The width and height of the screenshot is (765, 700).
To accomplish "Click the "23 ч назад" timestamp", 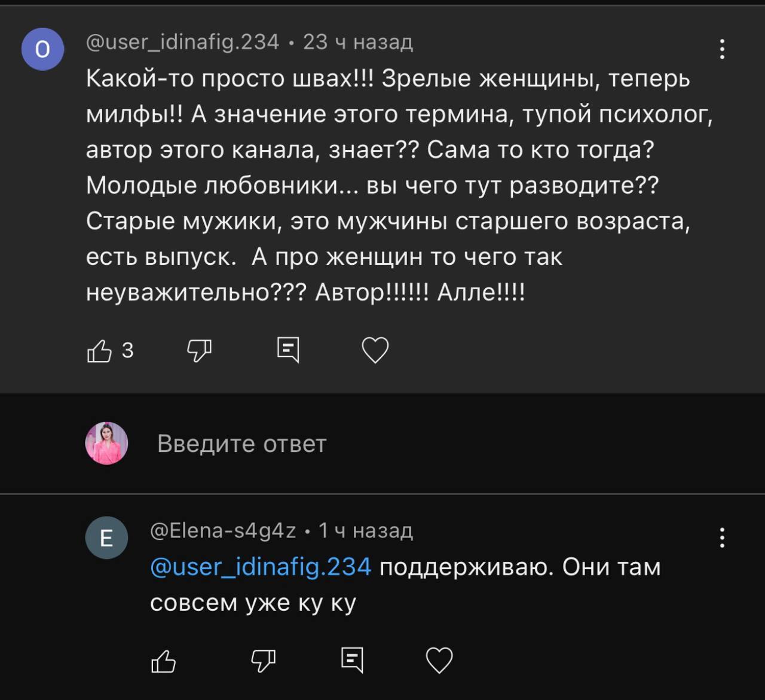I will point(357,42).
